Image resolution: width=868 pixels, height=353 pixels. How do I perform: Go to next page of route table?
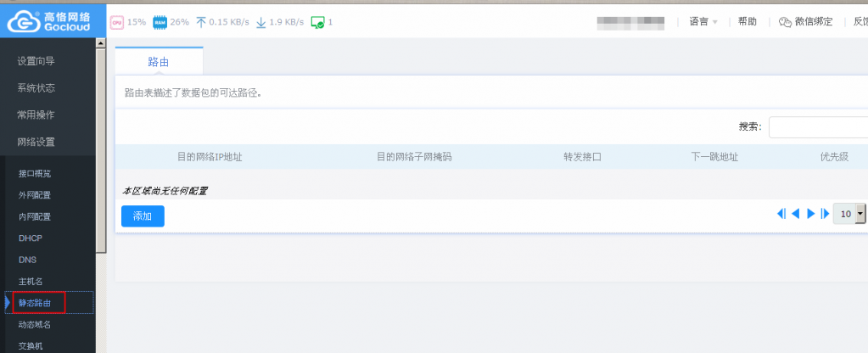tap(811, 214)
